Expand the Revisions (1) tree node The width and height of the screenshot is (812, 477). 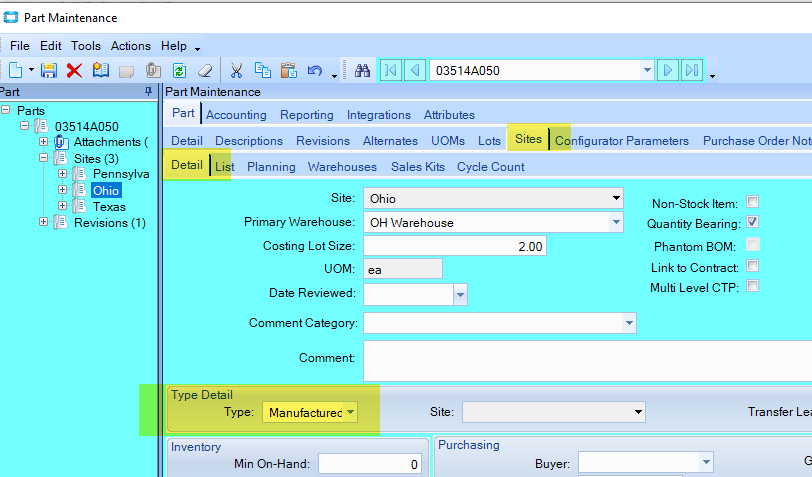click(44, 222)
